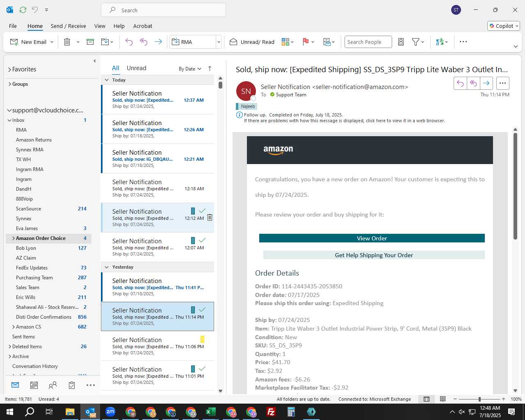Collapse the folder pane chevron
The image size is (525, 420).
[95, 61]
